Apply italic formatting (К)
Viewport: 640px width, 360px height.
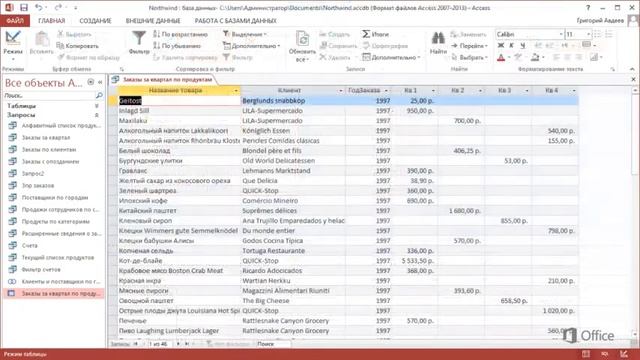511,45
